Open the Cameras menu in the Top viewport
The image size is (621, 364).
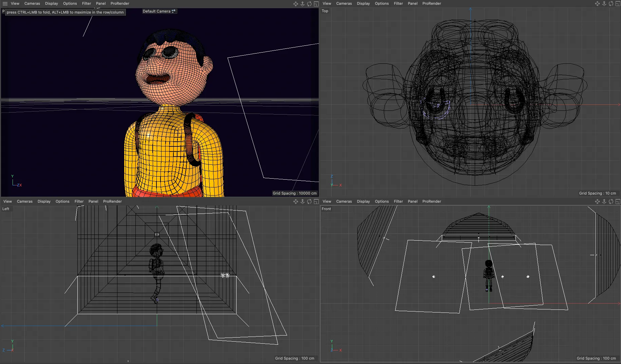click(x=344, y=3)
